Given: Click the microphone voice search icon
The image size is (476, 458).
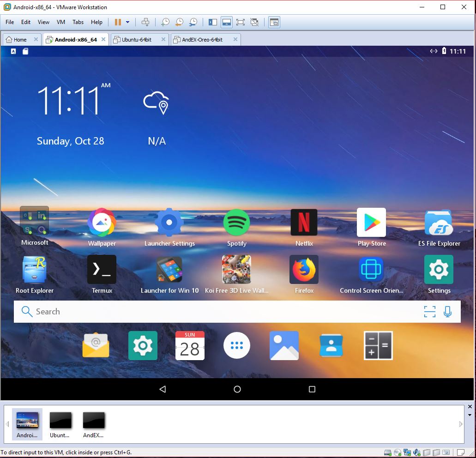Looking at the screenshot, I should click(447, 312).
